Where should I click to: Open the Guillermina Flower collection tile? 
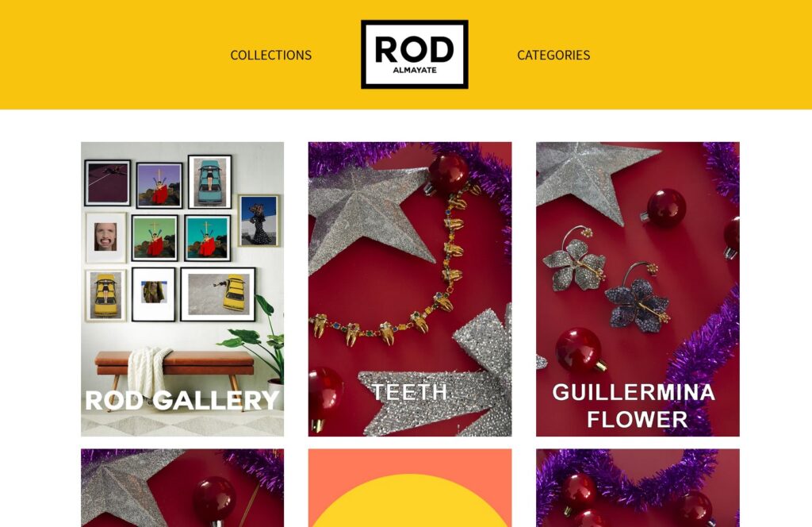[638, 289]
